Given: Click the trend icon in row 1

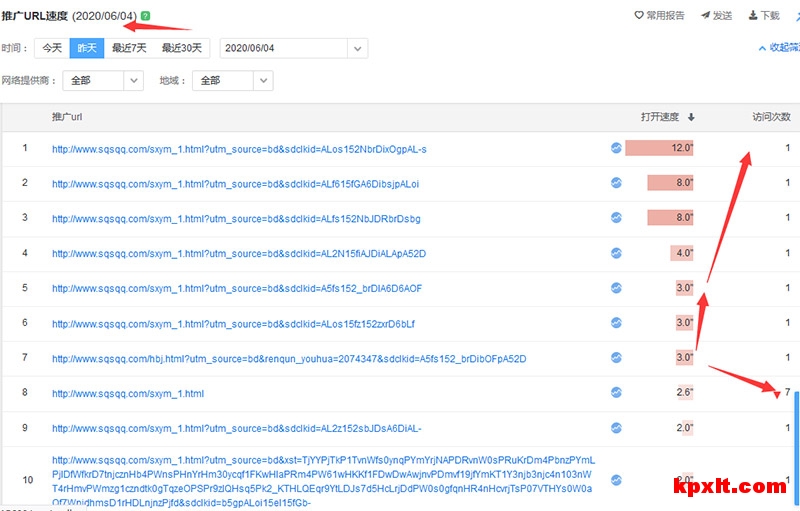Looking at the screenshot, I should pyautogui.click(x=616, y=148).
